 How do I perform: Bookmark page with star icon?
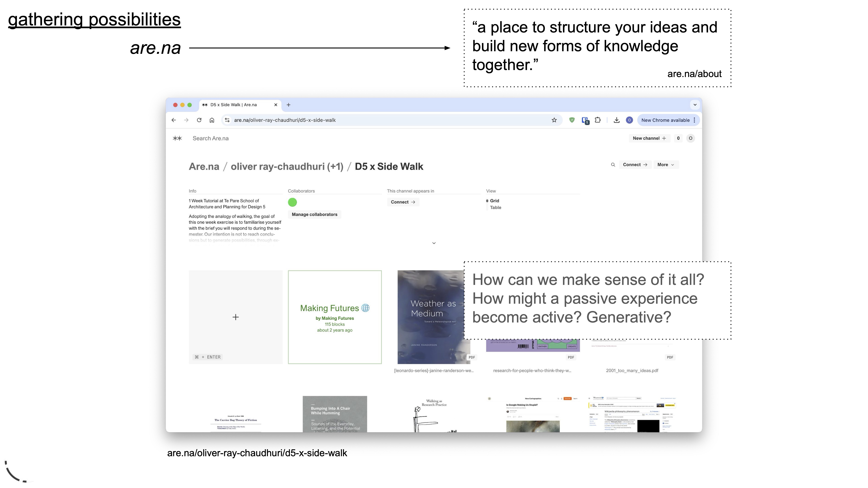coord(554,120)
